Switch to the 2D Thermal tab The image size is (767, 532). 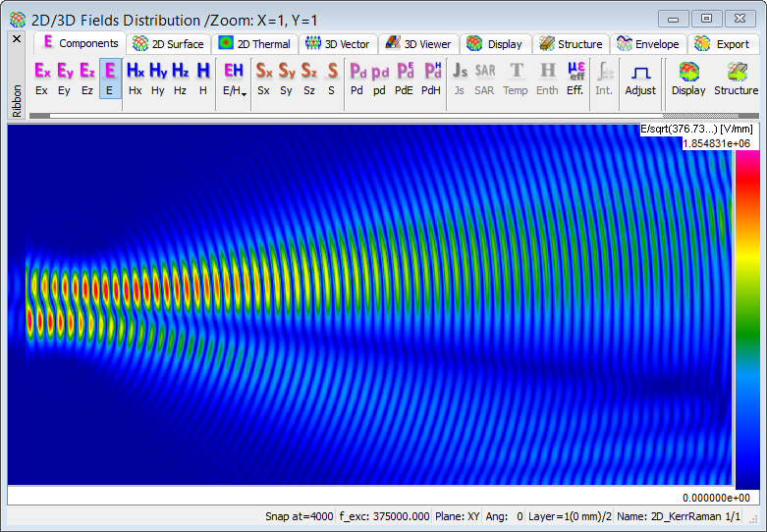coord(255,44)
